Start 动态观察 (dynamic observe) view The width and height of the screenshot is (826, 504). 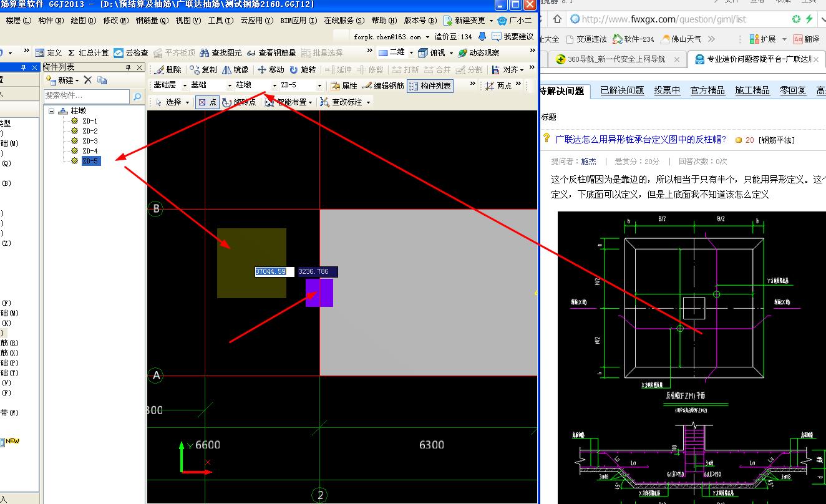click(x=479, y=53)
